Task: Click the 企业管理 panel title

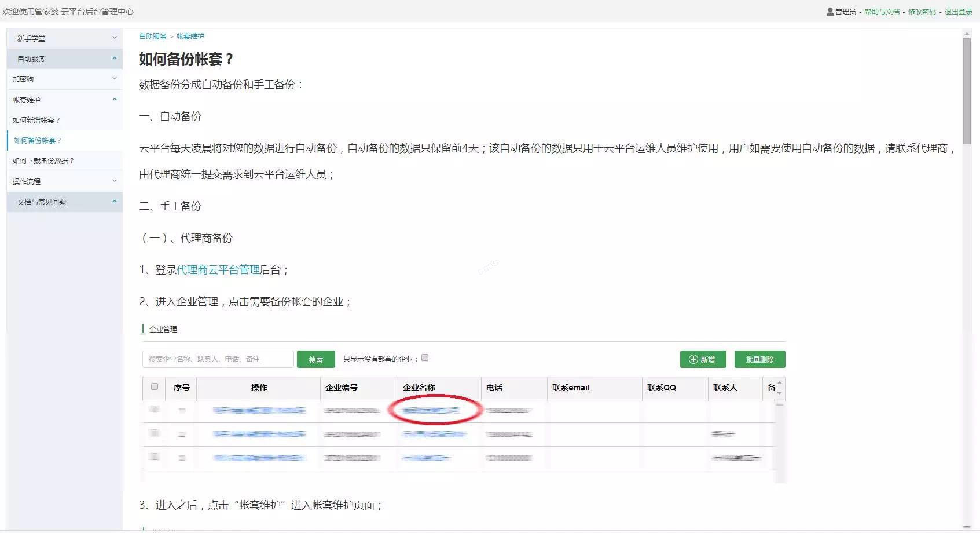Action: [163, 329]
